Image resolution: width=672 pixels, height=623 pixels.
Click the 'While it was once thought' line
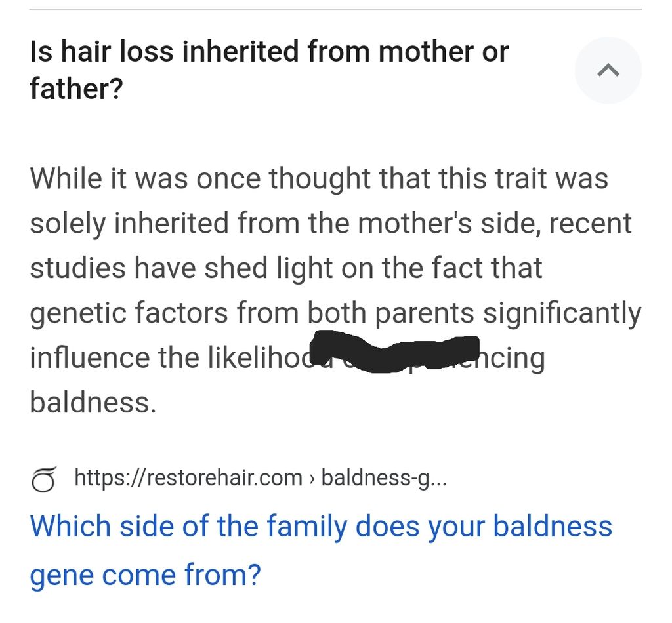click(319, 178)
